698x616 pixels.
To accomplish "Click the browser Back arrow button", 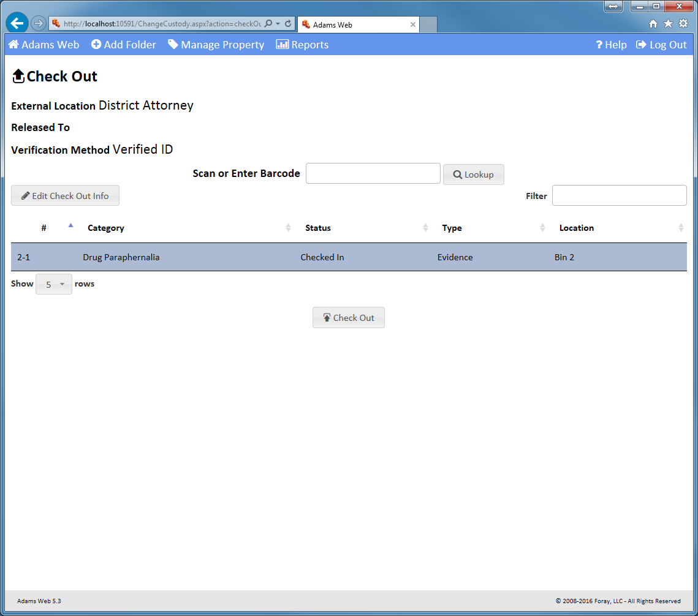I will [x=17, y=23].
